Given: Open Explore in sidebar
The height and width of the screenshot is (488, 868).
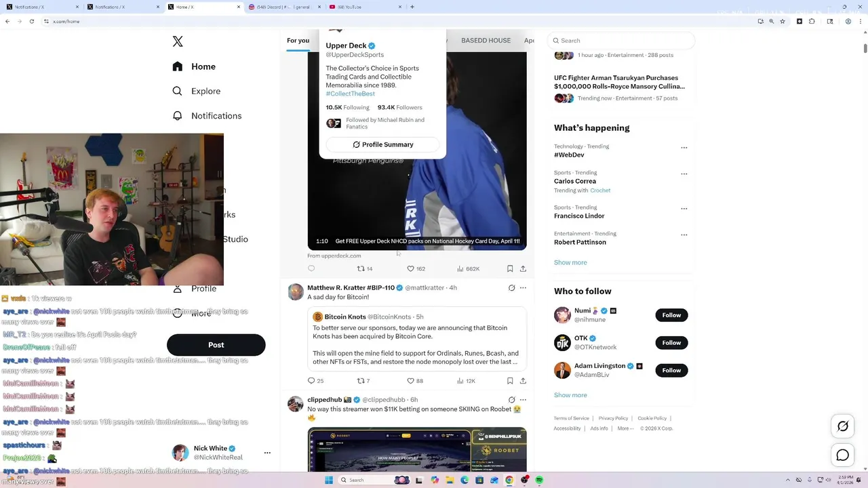Looking at the screenshot, I should [196, 91].
